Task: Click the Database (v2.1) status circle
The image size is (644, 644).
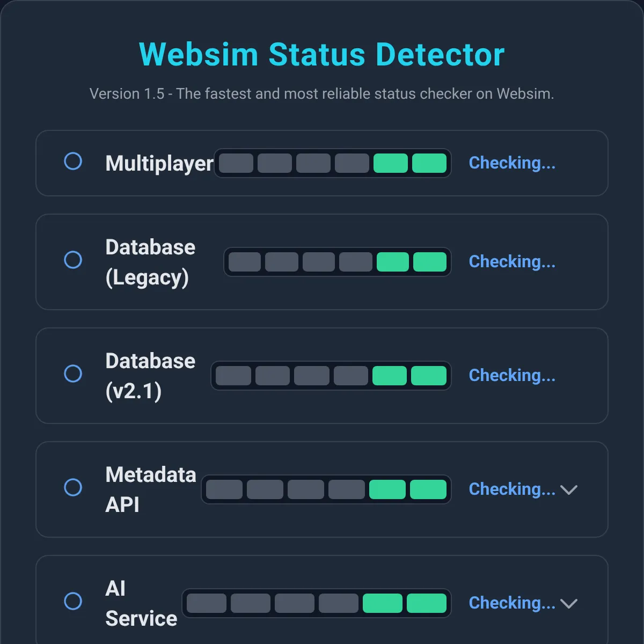Action: (73, 374)
